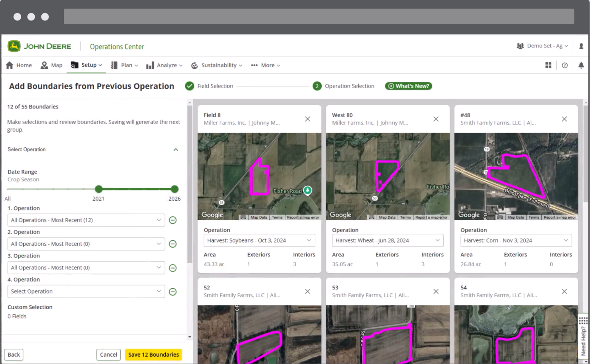Viewport: 590px width, 364px height.
Task: Remove the 4. Operation row
Action: (173, 292)
